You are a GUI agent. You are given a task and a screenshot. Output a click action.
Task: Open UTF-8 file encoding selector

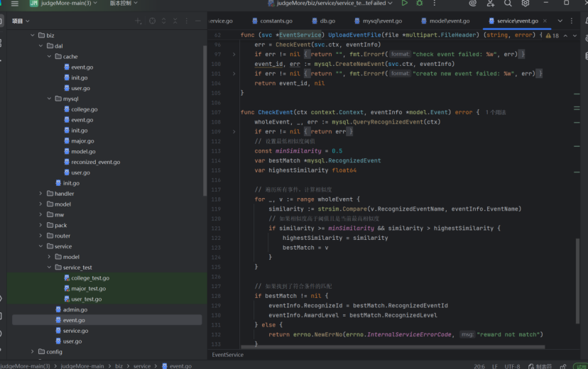coord(512,366)
